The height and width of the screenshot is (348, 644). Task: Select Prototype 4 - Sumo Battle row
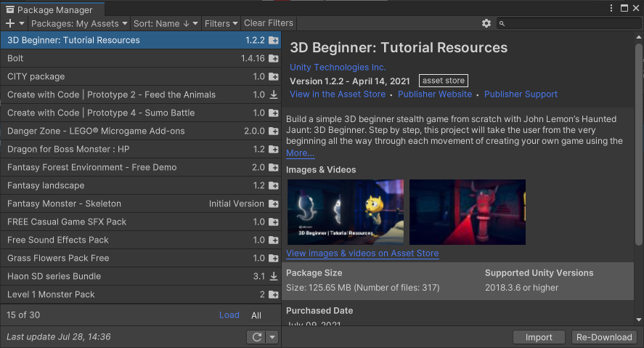pyautogui.click(x=140, y=113)
